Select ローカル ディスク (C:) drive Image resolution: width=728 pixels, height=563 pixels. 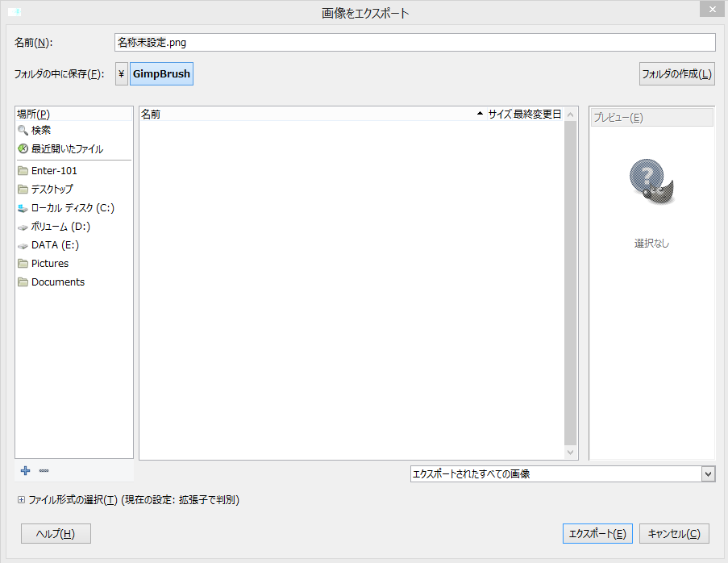pos(69,207)
